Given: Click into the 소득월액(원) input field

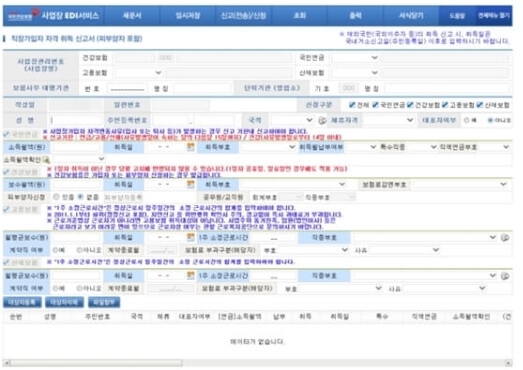Looking at the screenshot, I should tap(76, 147).
